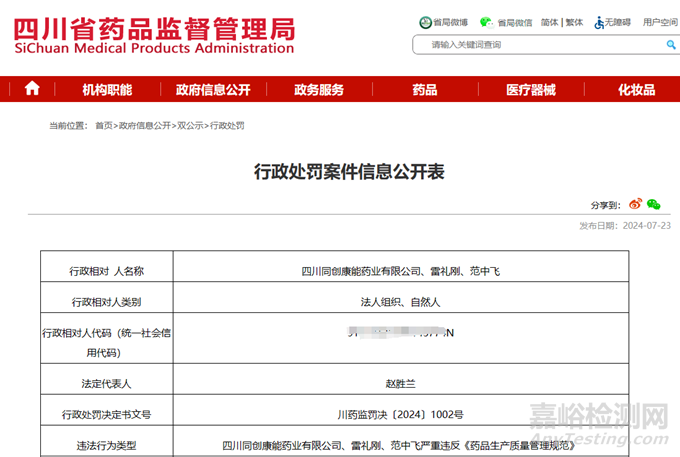Click the Sichuan Medical Products Administration logo

pos(154,34)
